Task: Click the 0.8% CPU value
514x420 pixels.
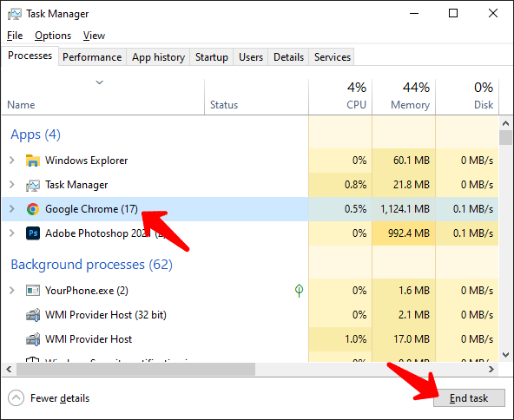Action: point(355,185)
